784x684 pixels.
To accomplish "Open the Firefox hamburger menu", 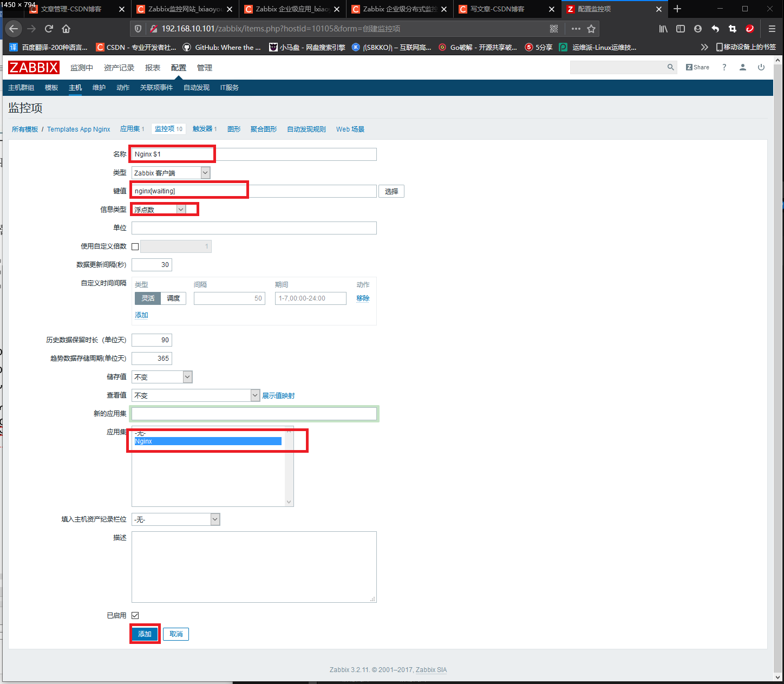I will 772,29.
